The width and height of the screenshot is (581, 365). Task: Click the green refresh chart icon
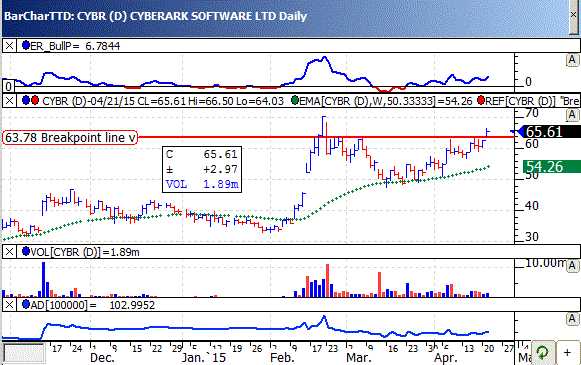click(x=543, y=352)
